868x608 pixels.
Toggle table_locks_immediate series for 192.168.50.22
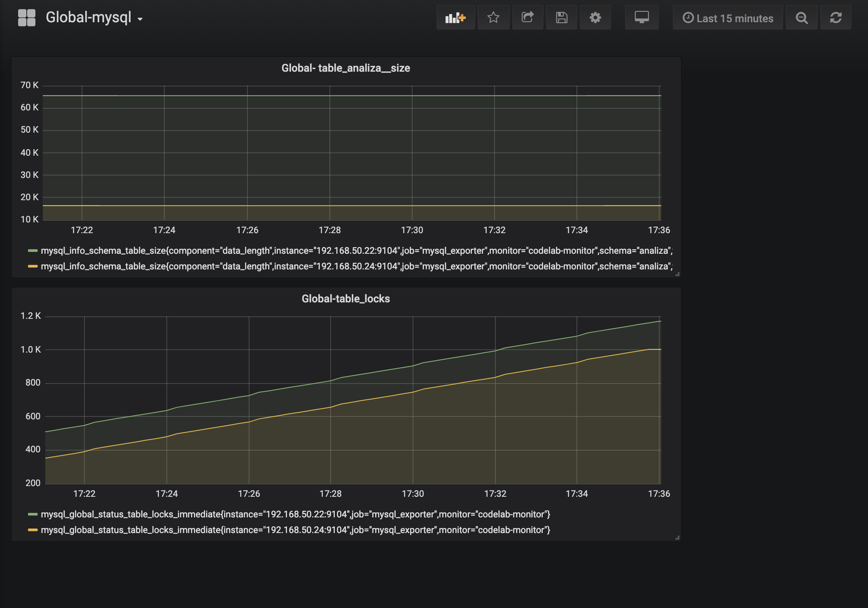pos(296,514)
